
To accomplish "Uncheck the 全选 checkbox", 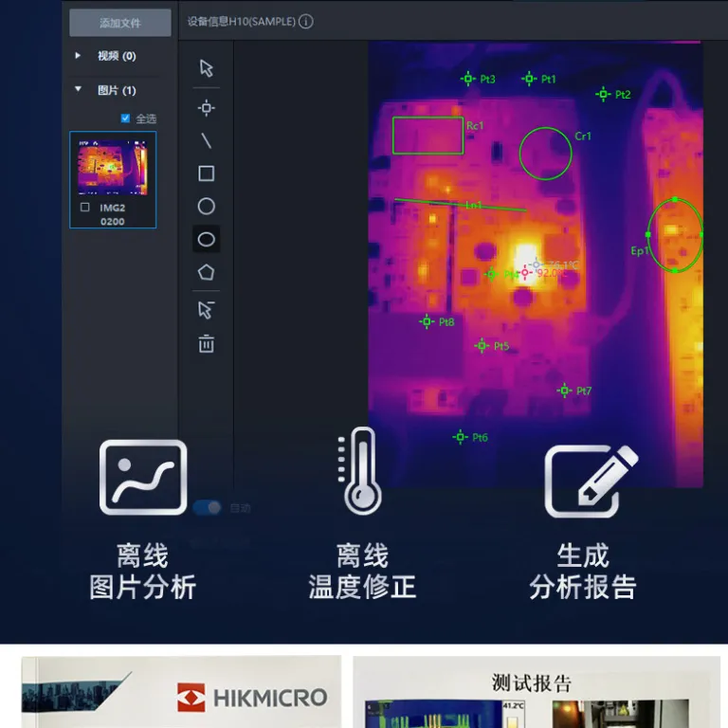I will (x=125, y=118).
